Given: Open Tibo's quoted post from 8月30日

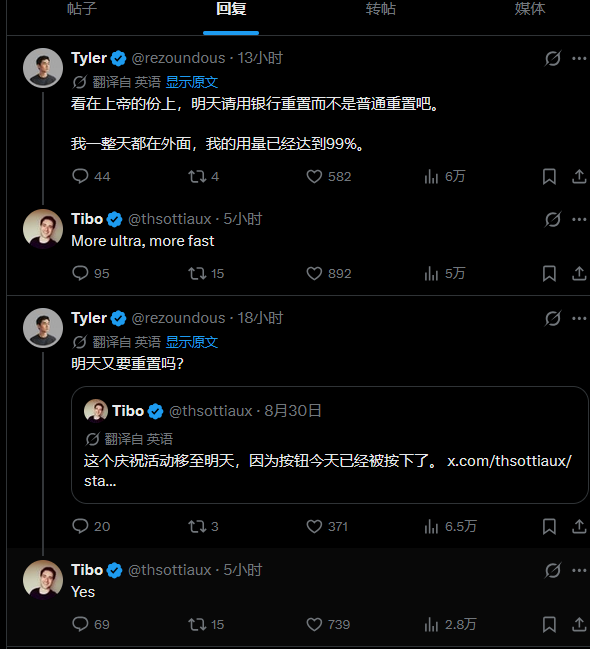Looking at the screenshot, I should (330, 445).
